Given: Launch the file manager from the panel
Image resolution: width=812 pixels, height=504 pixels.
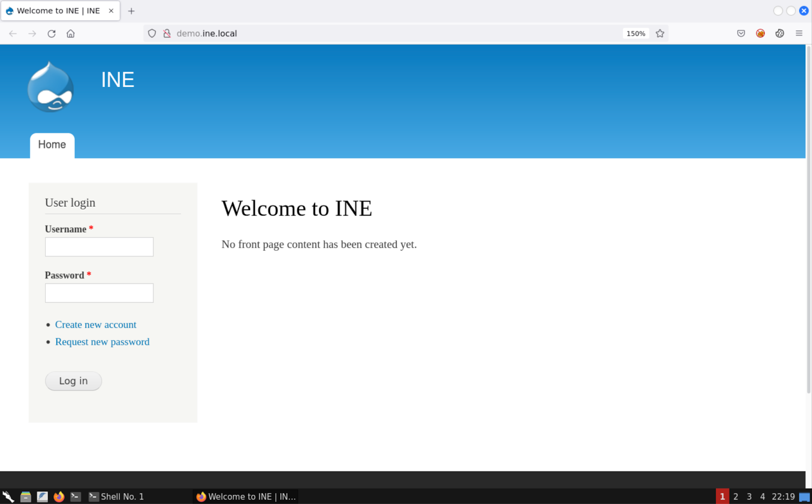Looking at the screenshot, I should [x=25, y=496].
